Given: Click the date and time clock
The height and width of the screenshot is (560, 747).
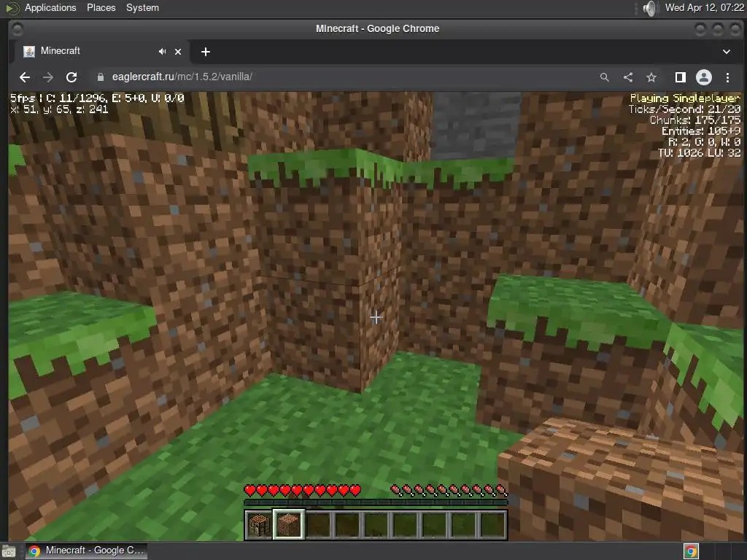Looking at the screenshot, I should pyautogui.click(x=704, y=7).
